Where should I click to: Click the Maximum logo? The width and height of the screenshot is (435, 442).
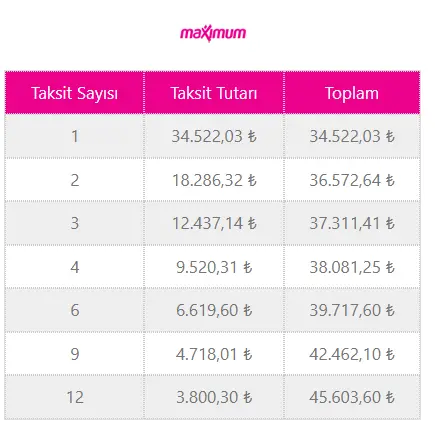pyautogui.click(x=213, y=34)
